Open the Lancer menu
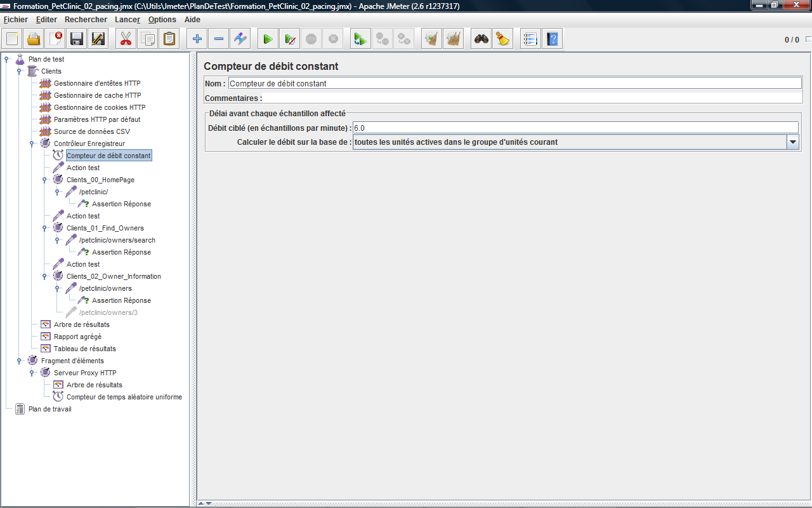This screenshot has height=508, width=812. (128, 20)
